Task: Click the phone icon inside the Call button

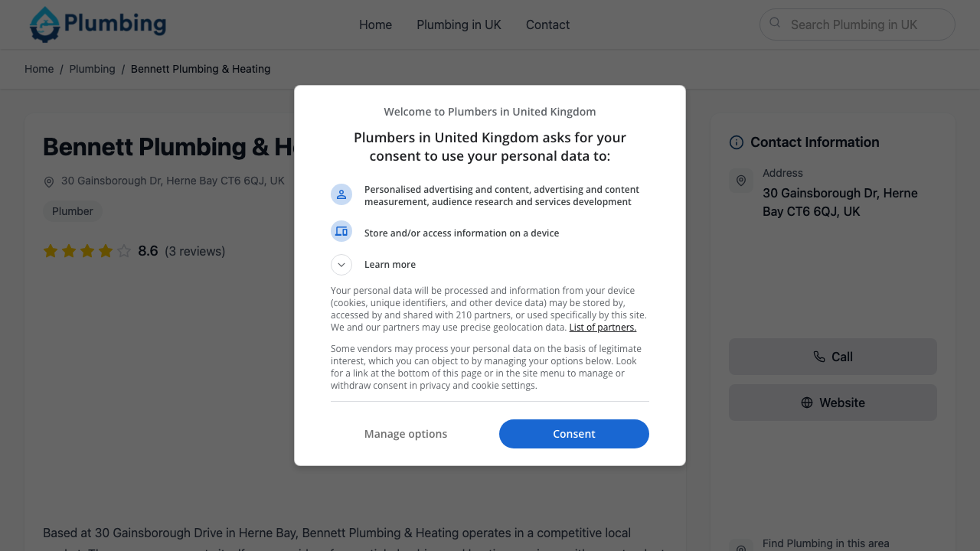Action: coord(821,357)
